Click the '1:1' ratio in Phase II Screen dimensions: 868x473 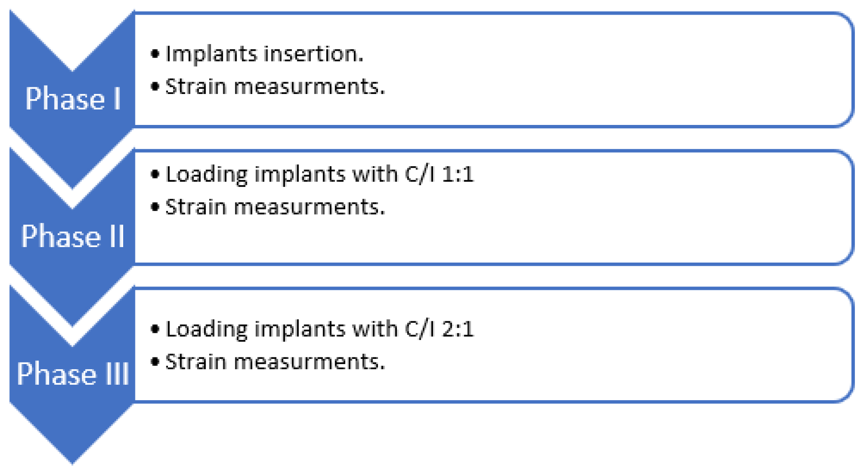(458, 175)
